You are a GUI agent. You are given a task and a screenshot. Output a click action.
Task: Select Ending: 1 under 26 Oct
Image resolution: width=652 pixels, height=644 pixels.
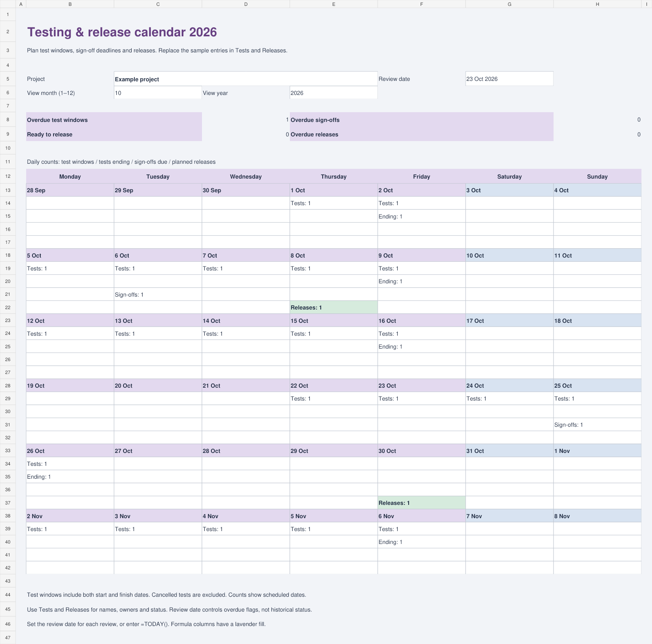tap(70, 477)
